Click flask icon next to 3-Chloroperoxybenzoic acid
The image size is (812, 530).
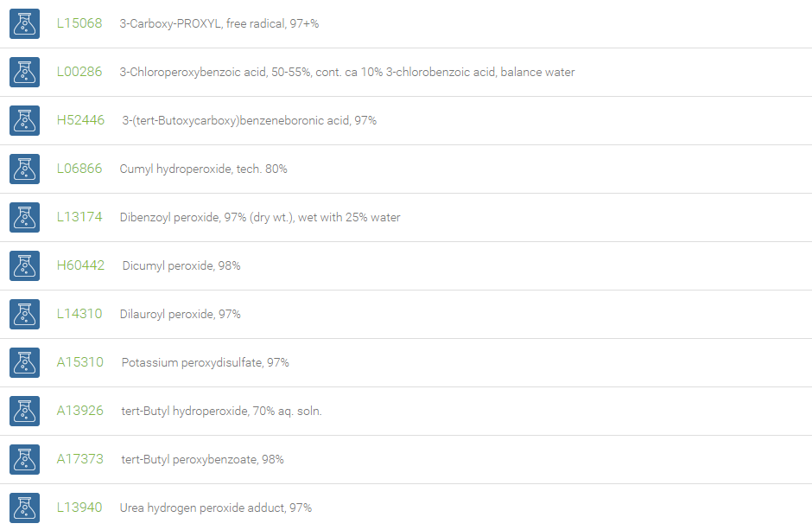[24, 72]
